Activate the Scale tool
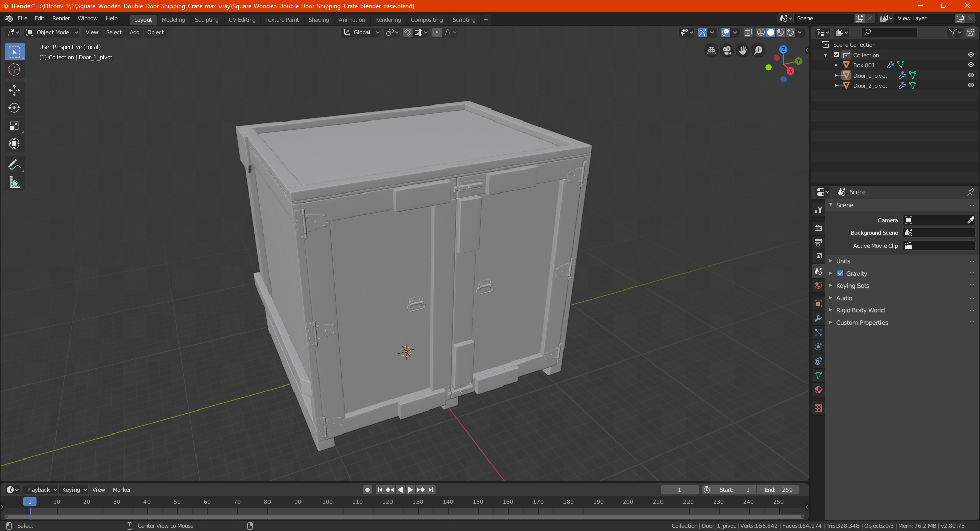This screenshot has width=980, height=531. pyautogui.click(x=14, y=126)
